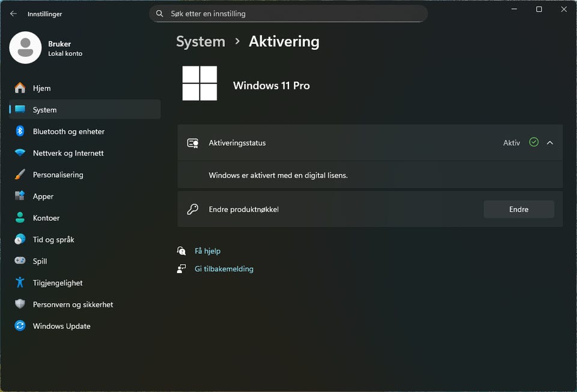Collapse the Aktiveringsstatus section chevron
This screenshot has height=392, width=577.
click(x=550, y=143)
